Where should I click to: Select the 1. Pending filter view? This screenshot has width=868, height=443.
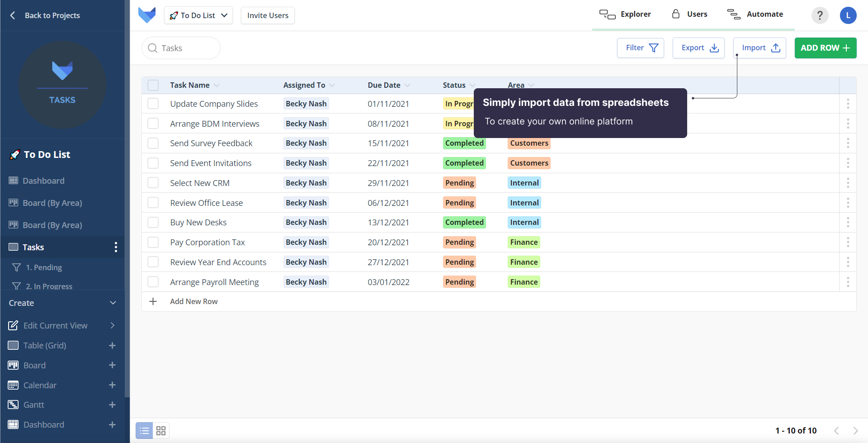pyautogui.click(x=44, y=267)
